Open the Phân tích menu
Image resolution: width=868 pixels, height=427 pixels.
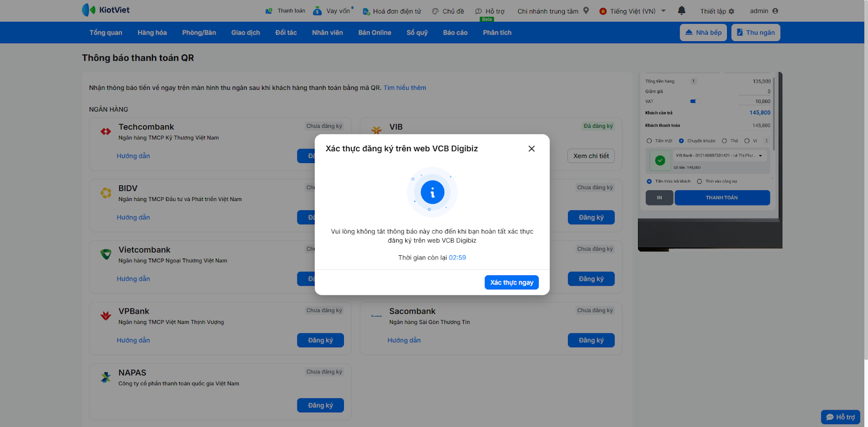(x=497, y=33)
